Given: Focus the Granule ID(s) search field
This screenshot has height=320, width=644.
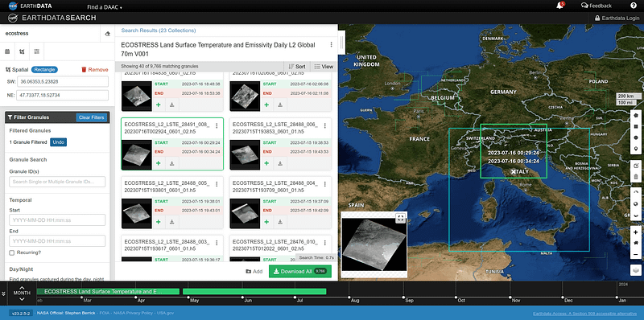Looking at the screenshot, I should [57, 182].
